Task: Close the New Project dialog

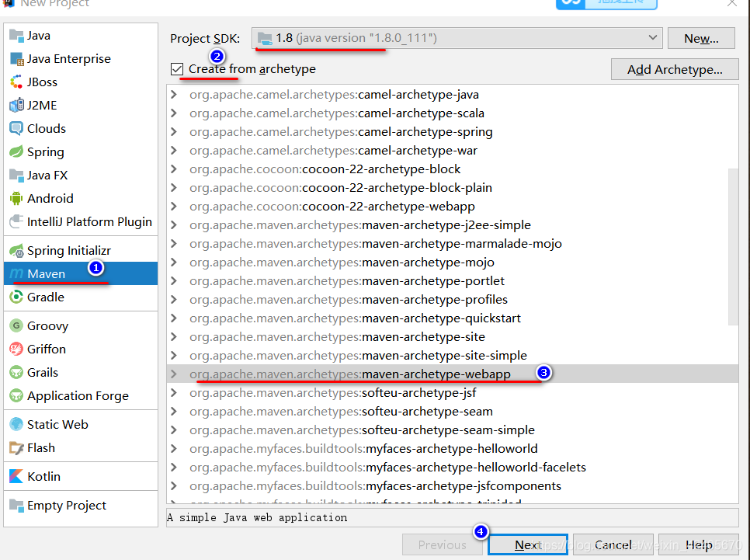Action: click(x=732, y=3)
